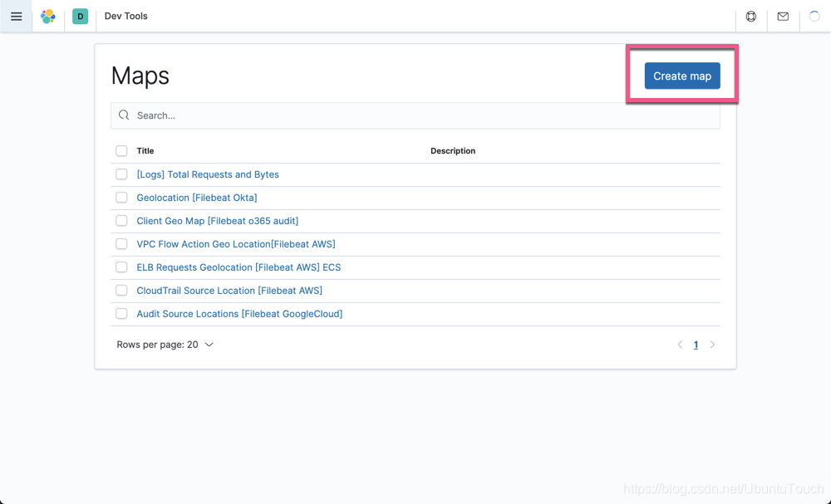This screenshot has height=504, width=831.
Task: Click the Create map button
Action: pos(682,76)
